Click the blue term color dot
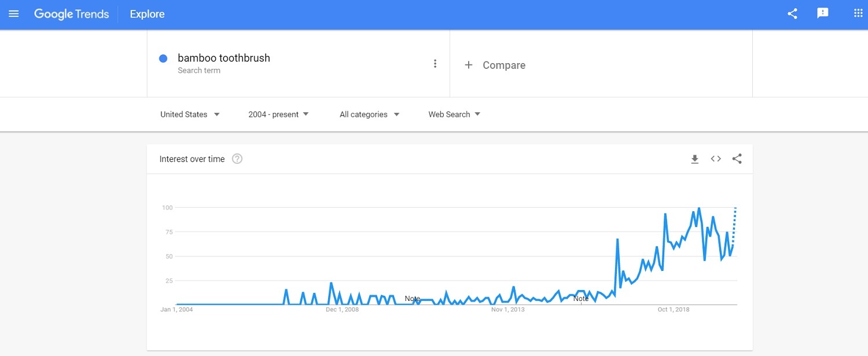This screenshot has height=356, width=868. click(x=163, y=58)
